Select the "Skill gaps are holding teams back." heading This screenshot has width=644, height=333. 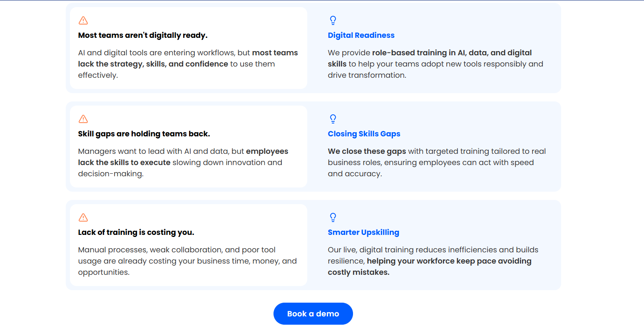click(144, 134)
